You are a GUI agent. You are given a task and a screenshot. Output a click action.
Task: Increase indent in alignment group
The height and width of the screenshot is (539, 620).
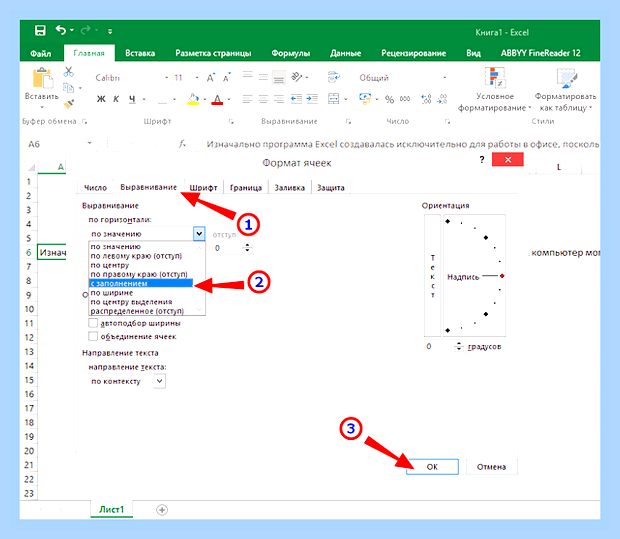(312, 98)
